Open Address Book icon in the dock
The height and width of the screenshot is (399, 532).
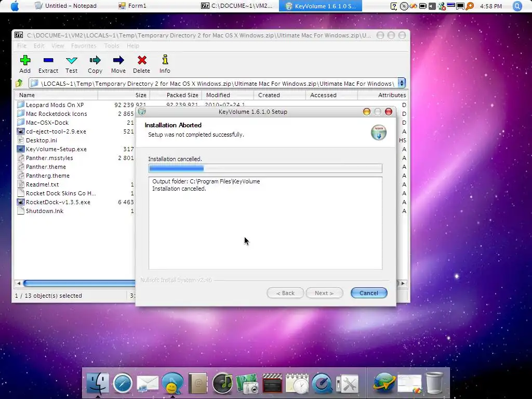click(x=197, y=383)
